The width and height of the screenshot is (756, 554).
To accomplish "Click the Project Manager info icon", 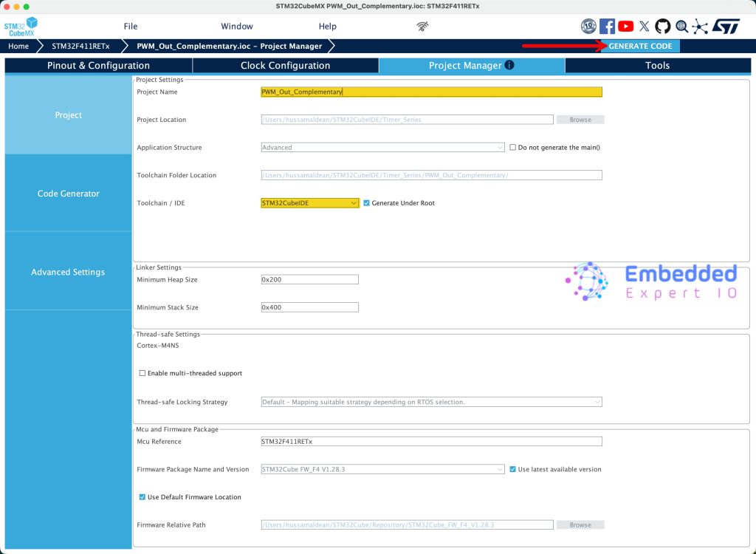I will (x=509, y=65).
